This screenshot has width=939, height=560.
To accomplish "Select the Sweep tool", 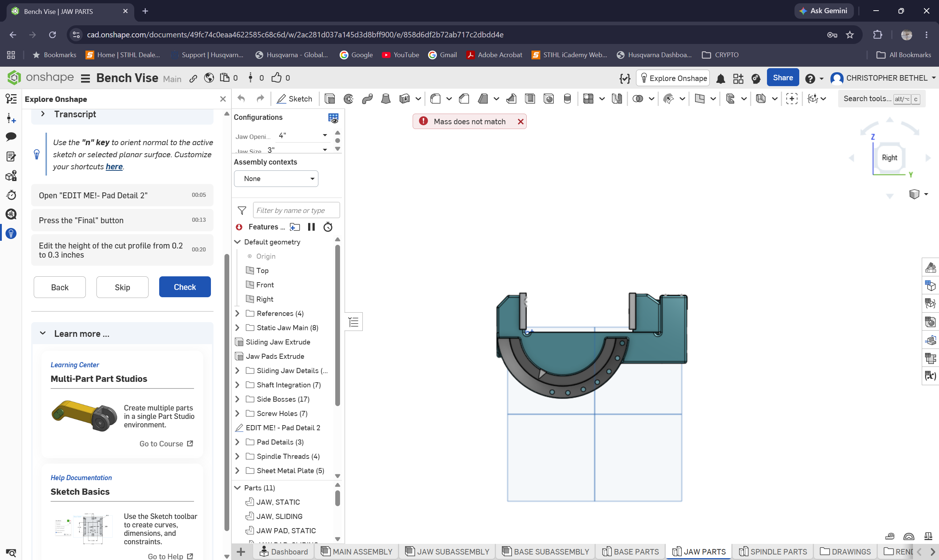I will click(x=368, y=99).
